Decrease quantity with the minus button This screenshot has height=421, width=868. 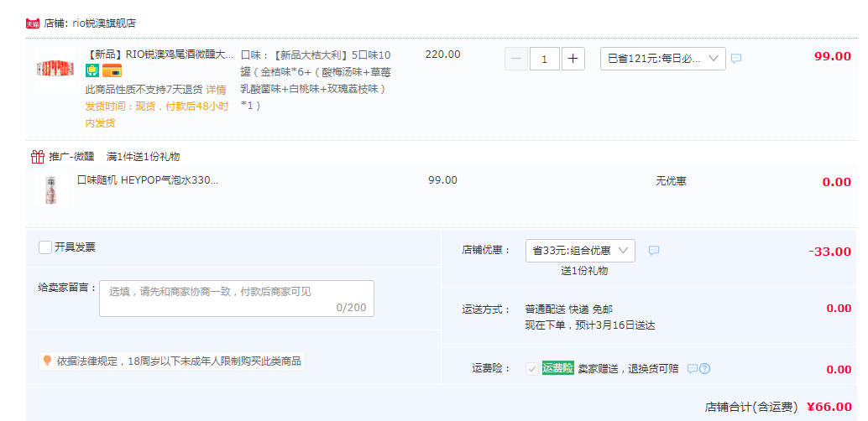coord(516,59)
